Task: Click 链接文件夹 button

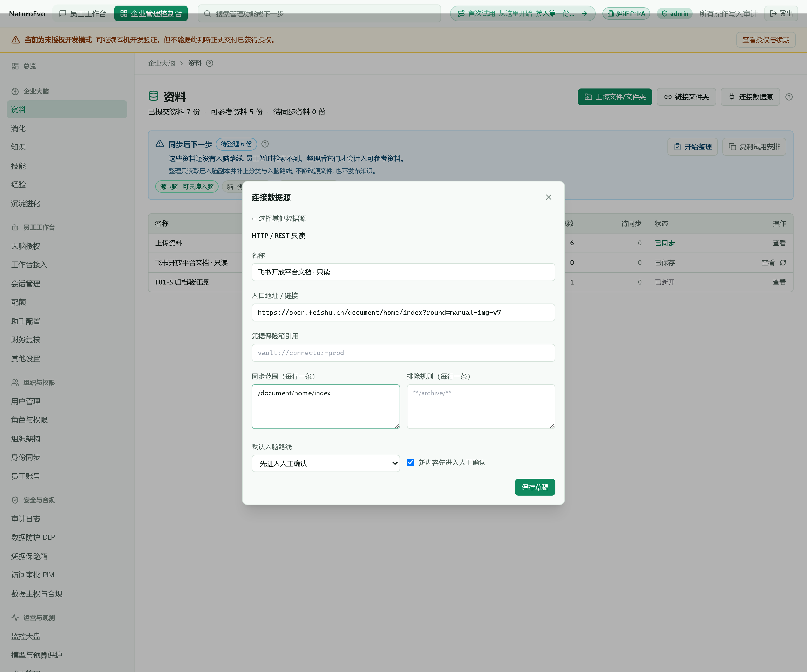Action: coord(686,97)
